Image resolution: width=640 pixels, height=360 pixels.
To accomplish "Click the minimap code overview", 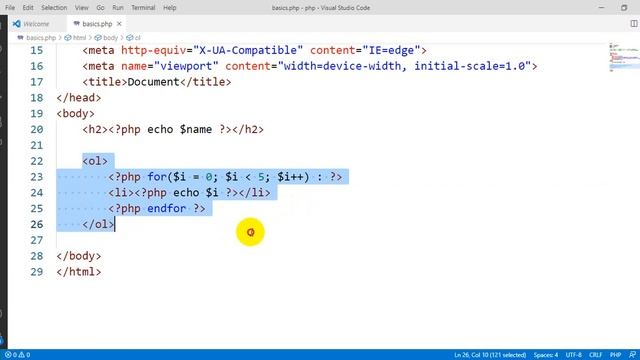I will point(624,57).
